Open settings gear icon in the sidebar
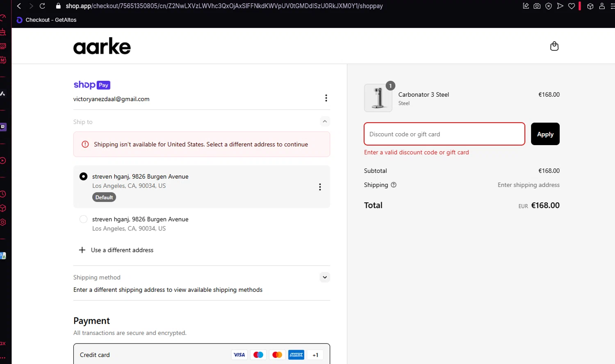 point(3,222)
